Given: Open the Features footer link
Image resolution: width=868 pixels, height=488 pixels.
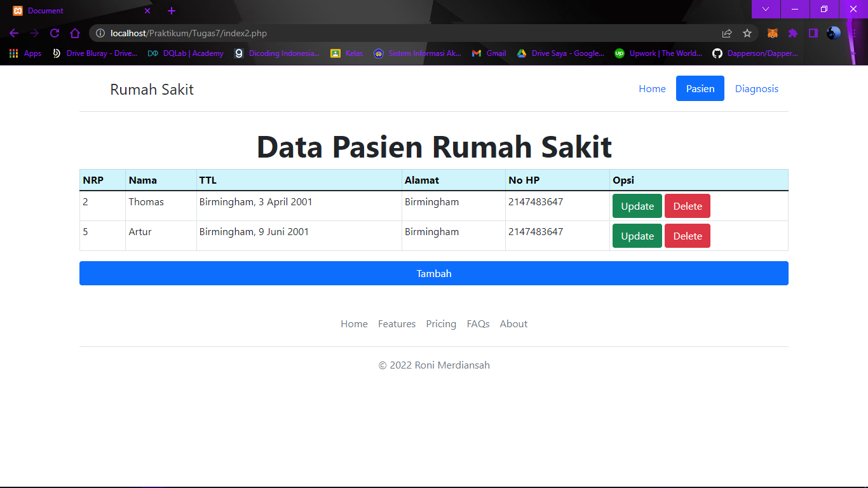Looking at the screenshot, I should (397, 324).
